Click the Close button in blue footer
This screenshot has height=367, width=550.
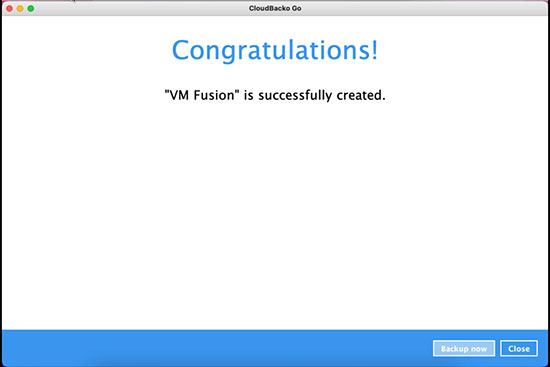pyautogui.click(x=519, y=348)
